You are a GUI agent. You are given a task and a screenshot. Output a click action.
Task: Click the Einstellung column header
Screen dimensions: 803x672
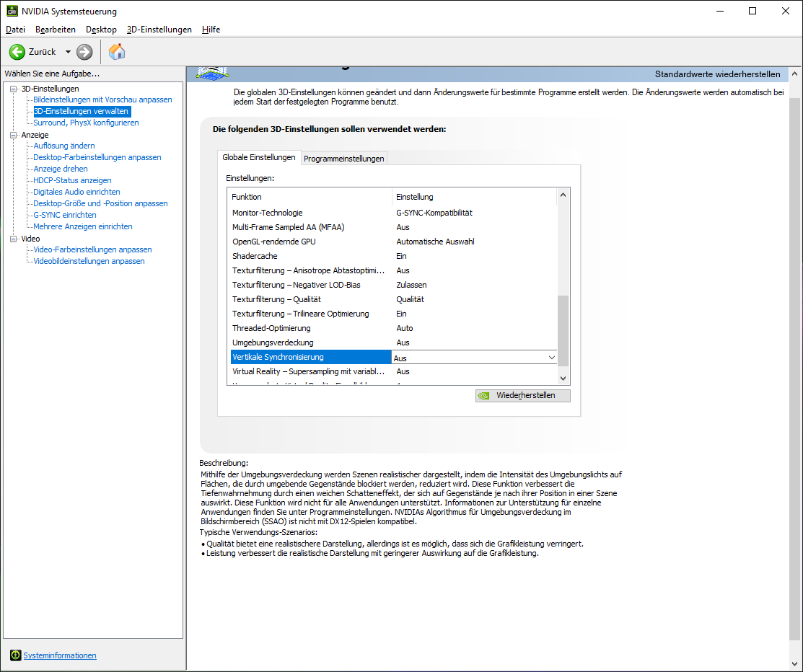[x=474, y=197]
